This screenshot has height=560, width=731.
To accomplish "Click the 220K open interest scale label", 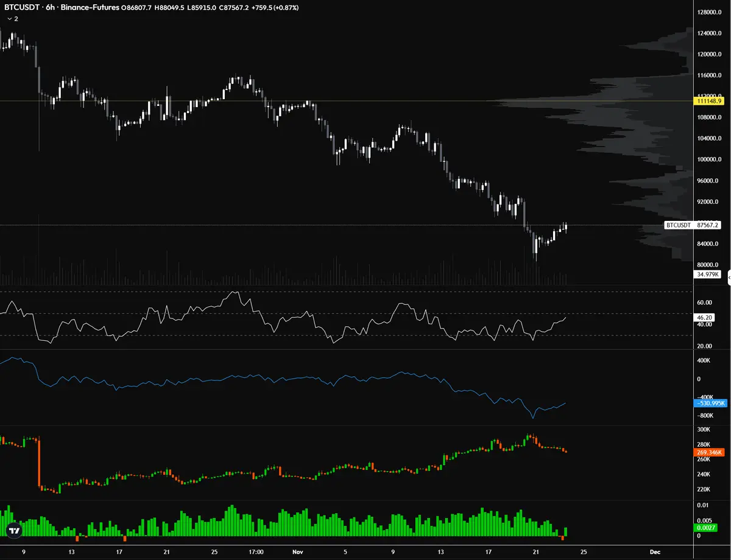I will click(x=704, y=490).
